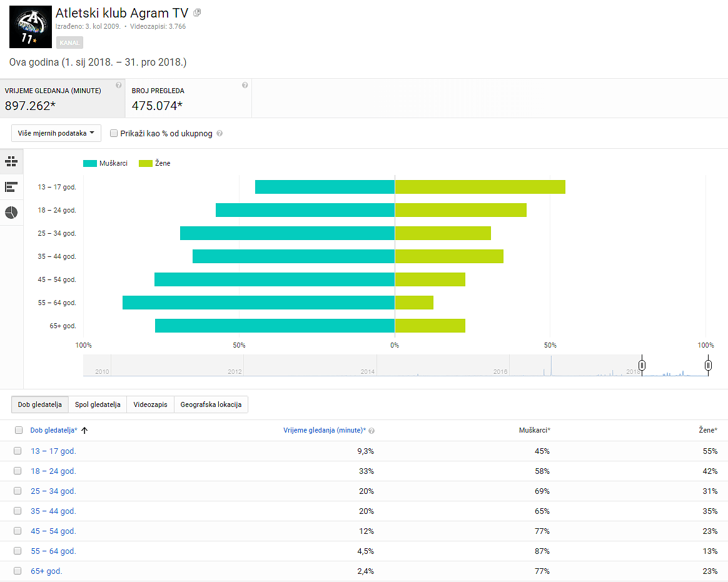Select the multi-series grid chart view icon

pos(11,161)
